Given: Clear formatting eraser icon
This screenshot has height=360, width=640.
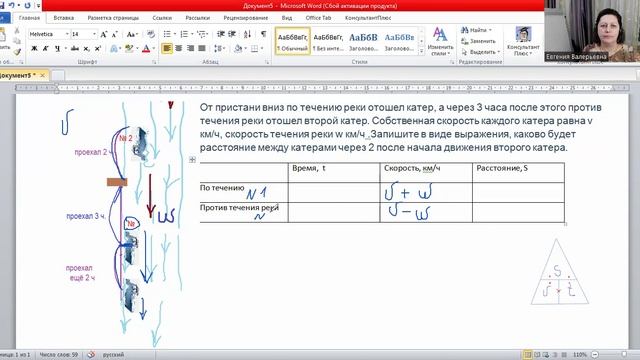Looking at the screenshot, I should pyautogui.click(x=151, y=34).
